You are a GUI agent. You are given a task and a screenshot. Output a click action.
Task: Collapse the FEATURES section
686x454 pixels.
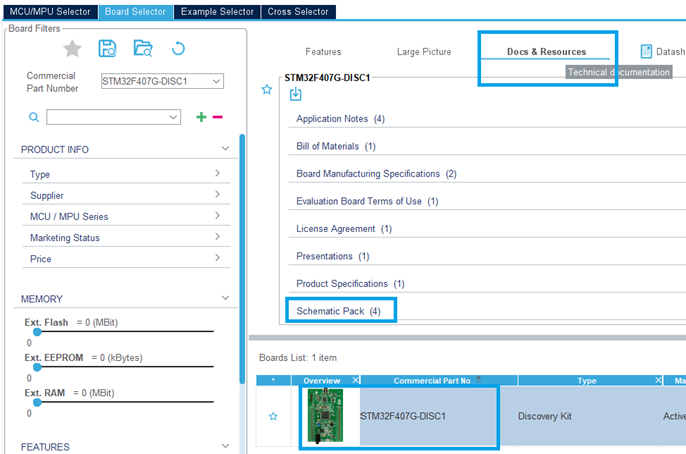click(x=225, y=446)
